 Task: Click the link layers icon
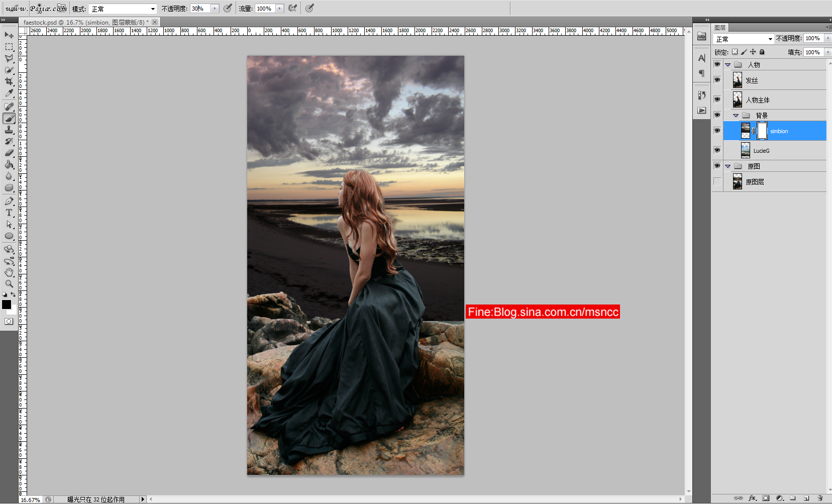[x=738, y=498]
